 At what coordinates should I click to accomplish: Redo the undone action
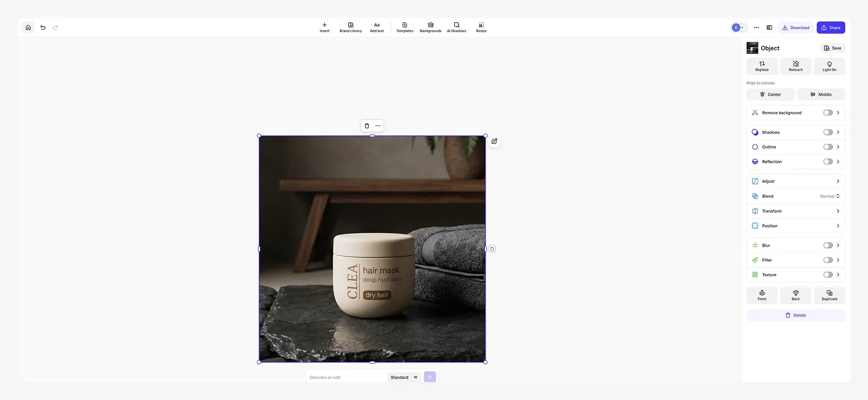point(55,27)
